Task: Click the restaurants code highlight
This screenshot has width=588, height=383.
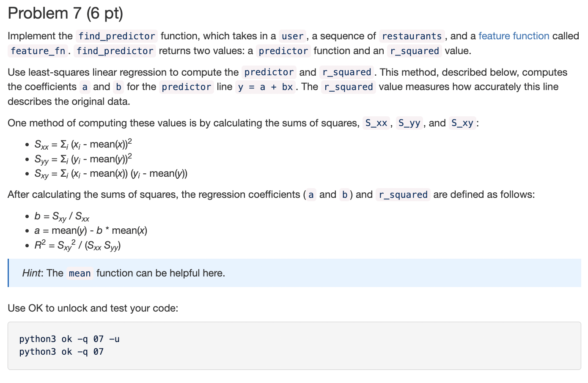Action: point(411,36)
